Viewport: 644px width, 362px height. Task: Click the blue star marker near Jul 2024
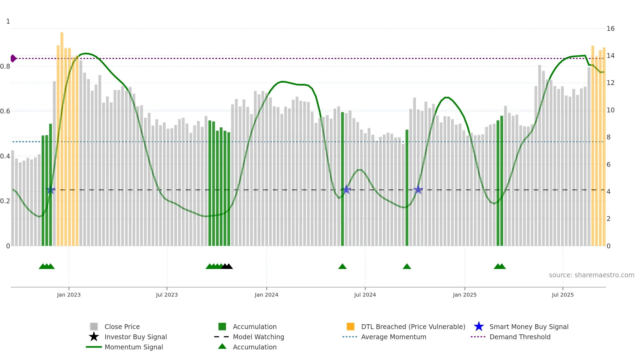346,190
